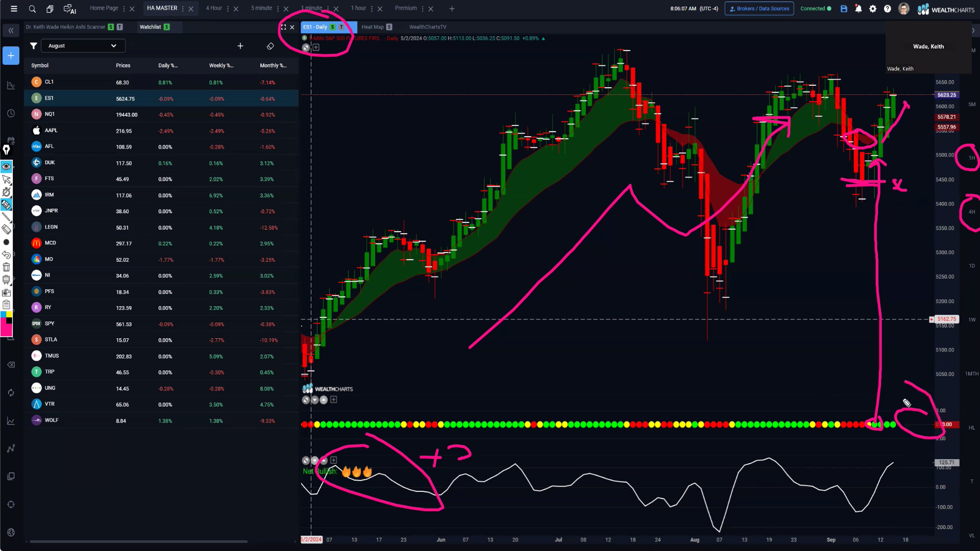Select the highlighter marker tool

tap(7, 205)
